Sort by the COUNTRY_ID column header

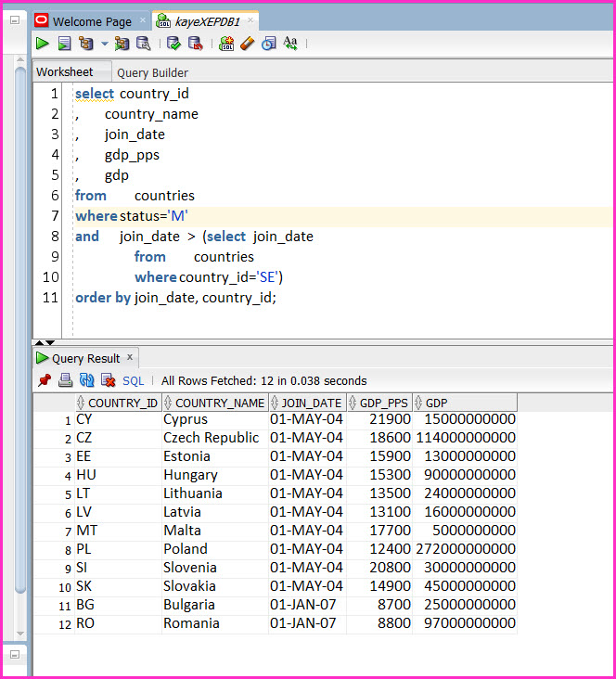(119, 403)
